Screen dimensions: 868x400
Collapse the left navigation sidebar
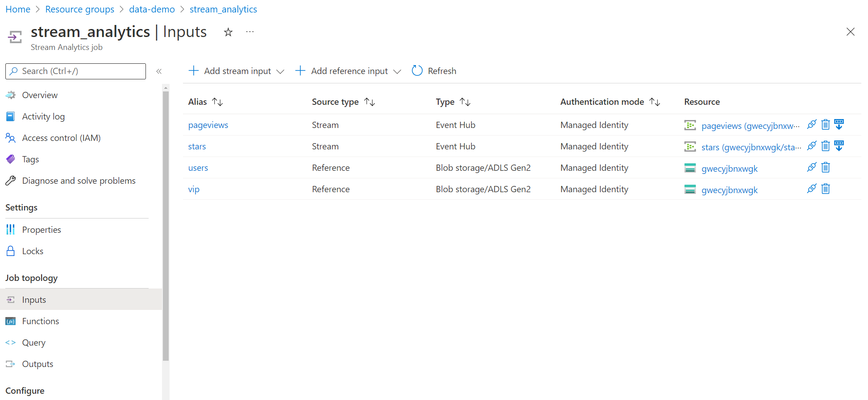pyautogui.click(x=159, y=71)
